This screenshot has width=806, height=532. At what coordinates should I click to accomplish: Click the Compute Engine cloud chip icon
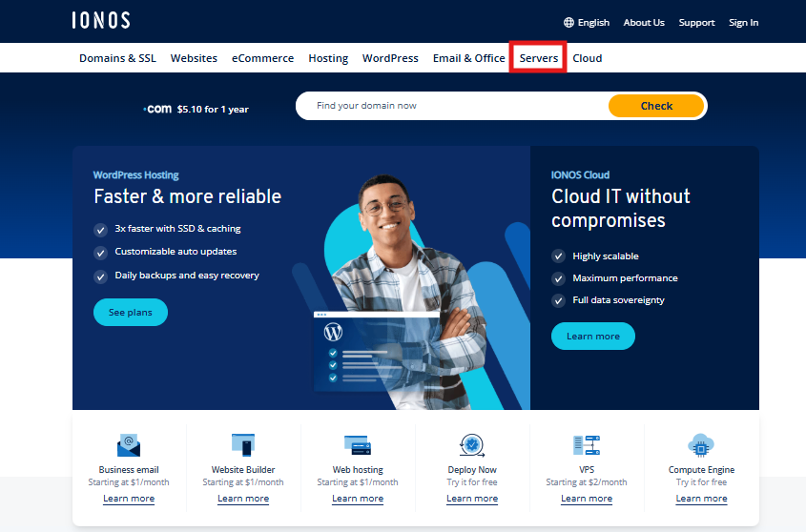tap(701, 445)
